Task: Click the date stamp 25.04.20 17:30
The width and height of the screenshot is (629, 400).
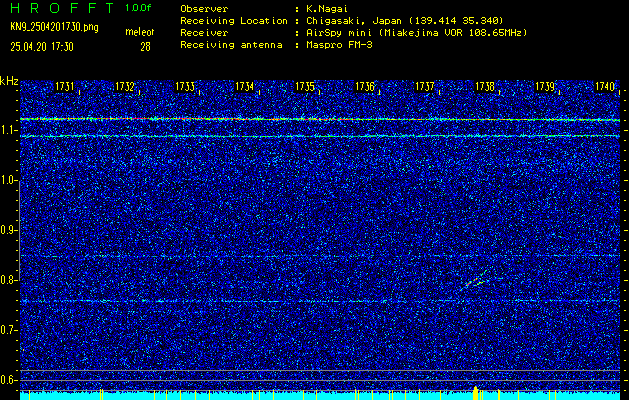Action: (42, 47)
